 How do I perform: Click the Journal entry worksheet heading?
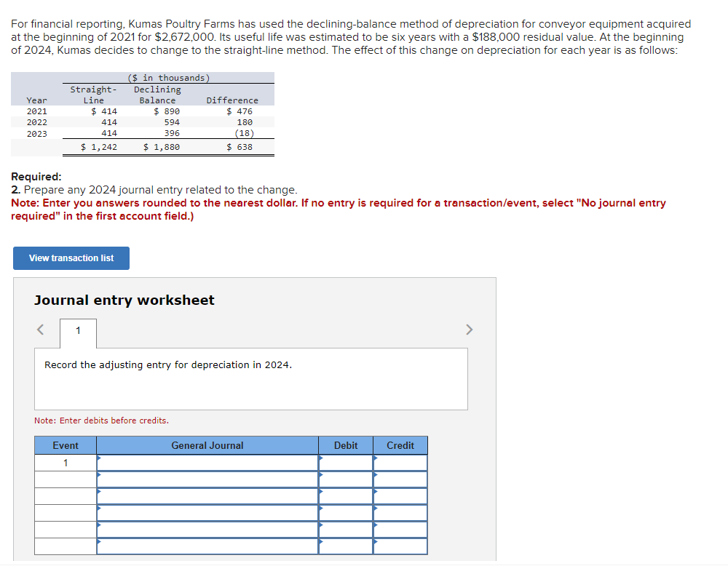[124, 300]
